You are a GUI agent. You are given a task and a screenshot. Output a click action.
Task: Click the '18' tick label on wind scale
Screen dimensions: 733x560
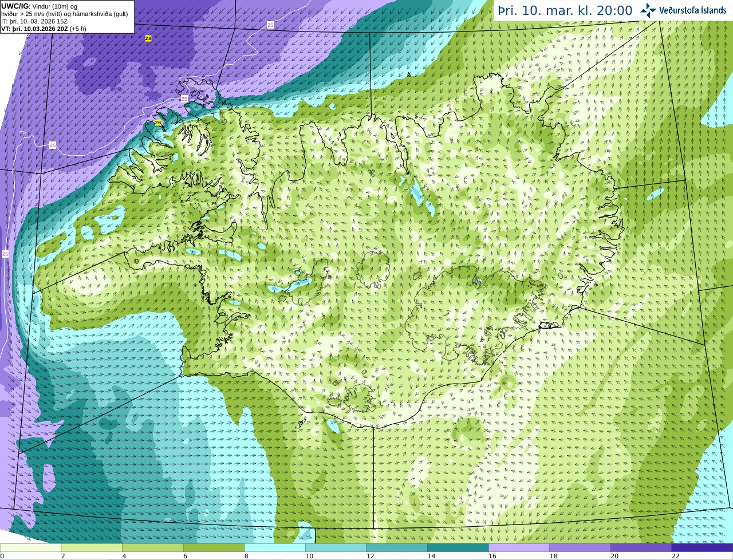click(x=554, y=556)
